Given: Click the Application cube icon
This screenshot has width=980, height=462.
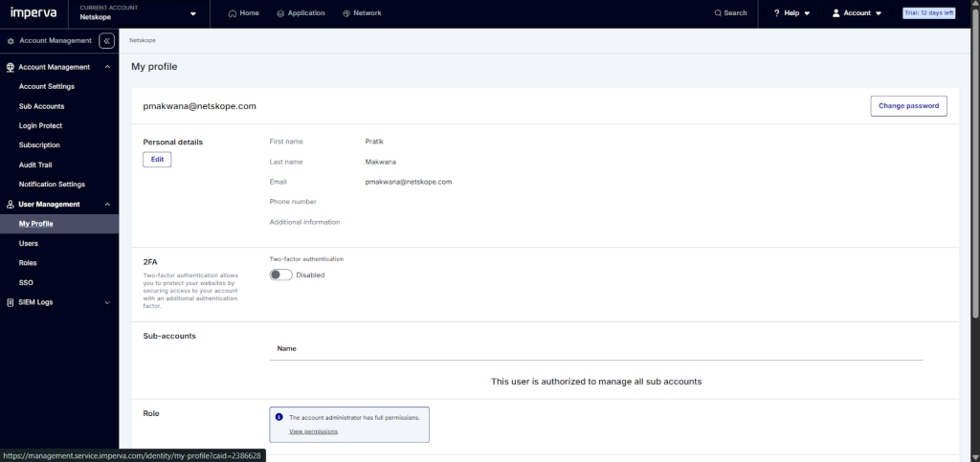Looking at the screenshot, I should (280, 13).
